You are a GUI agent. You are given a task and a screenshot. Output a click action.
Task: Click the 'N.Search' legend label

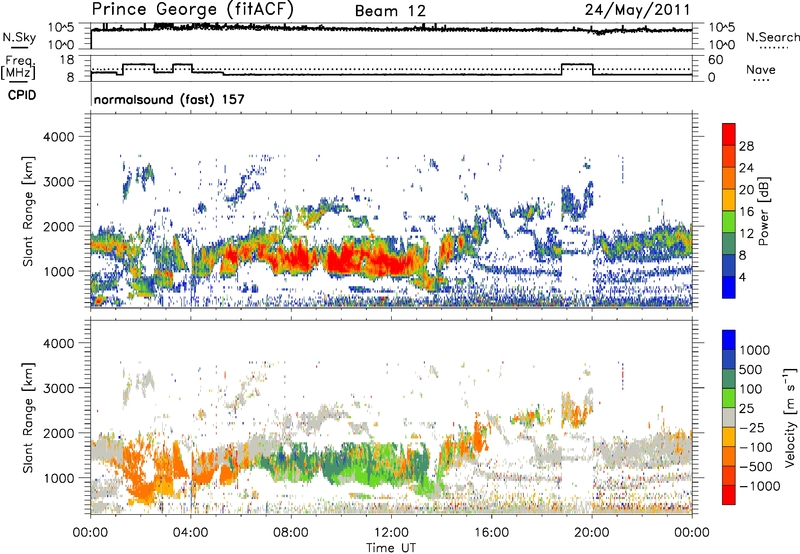(x=772, y=37)
